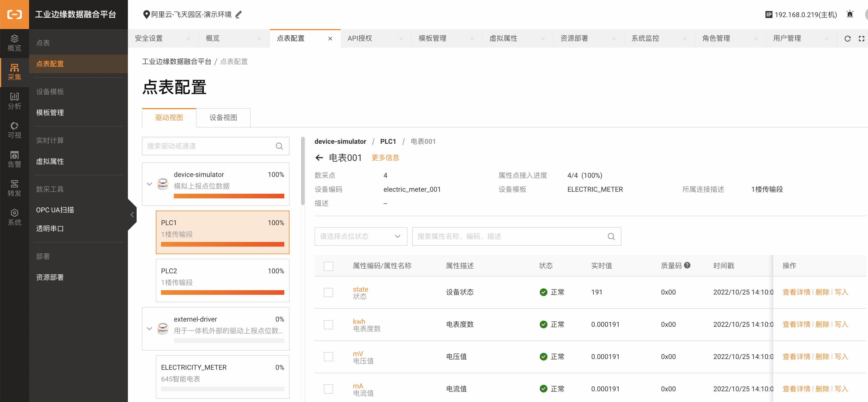Click the PLC2 channel progress bar

(222, 292)
